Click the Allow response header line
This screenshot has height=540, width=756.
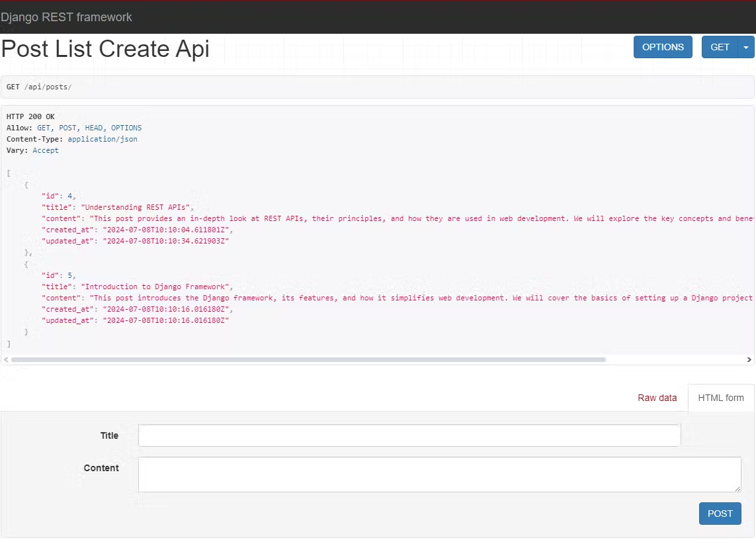73,127
